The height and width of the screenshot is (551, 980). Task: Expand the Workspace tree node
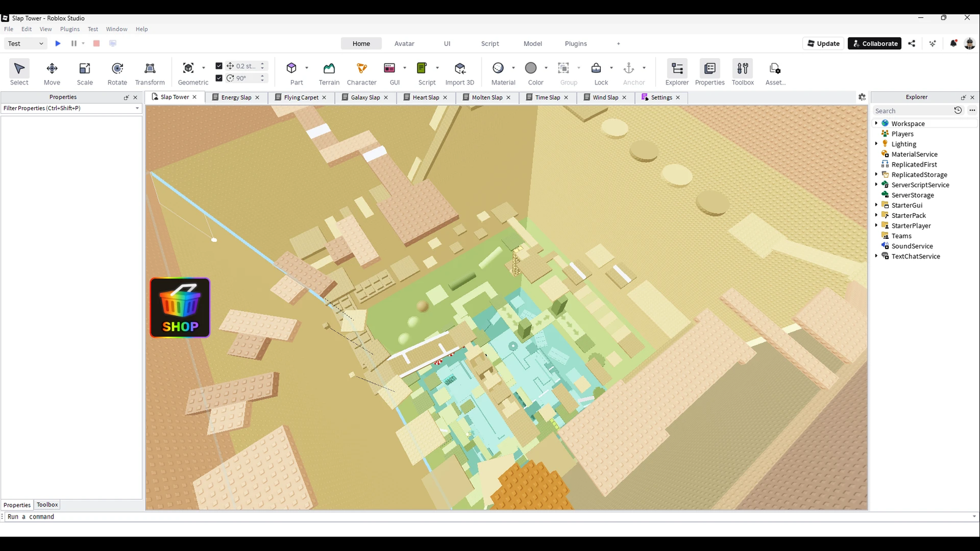pos(876,124)
